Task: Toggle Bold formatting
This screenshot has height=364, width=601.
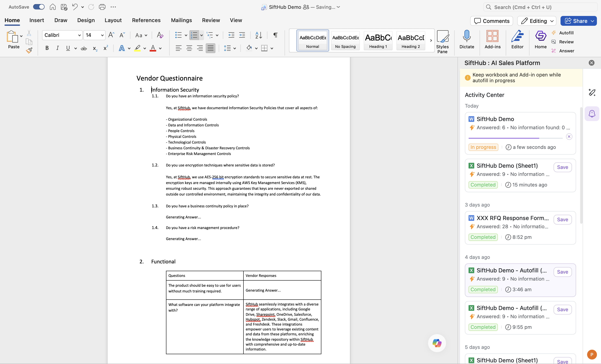Action: [x=47, y=48]
